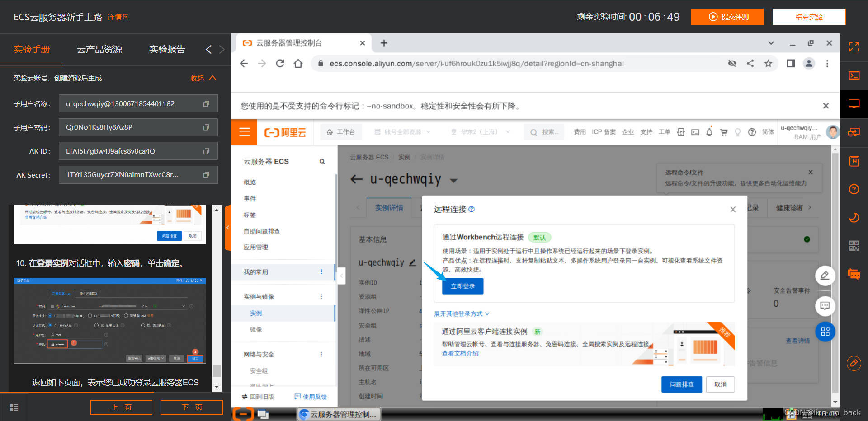The height and width of the screenshot is (421, 868).
Task: Go to 下一页 of the manual
Action: pyautogui.click(x=192, y=407)
